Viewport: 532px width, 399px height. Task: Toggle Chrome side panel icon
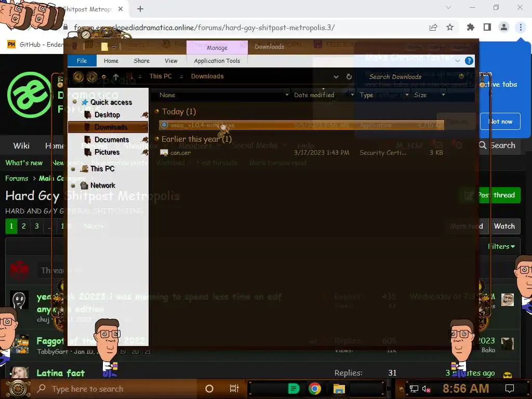tap(487, 27)
